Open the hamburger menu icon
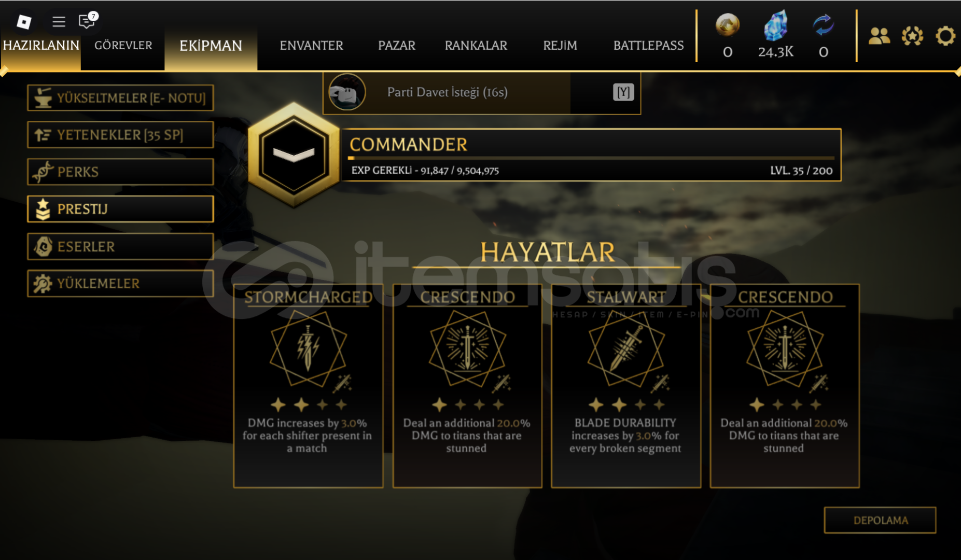Screen dimensions: 961x560 click(59, 22)
